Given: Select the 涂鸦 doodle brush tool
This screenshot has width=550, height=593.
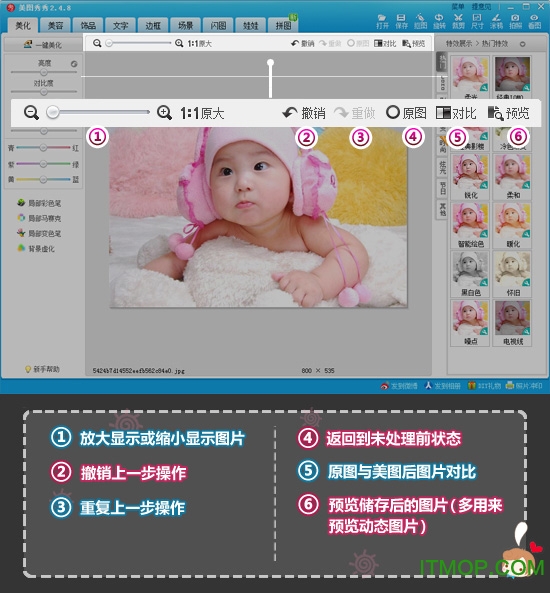Looking at the screenshot, I should pos(496,21).
